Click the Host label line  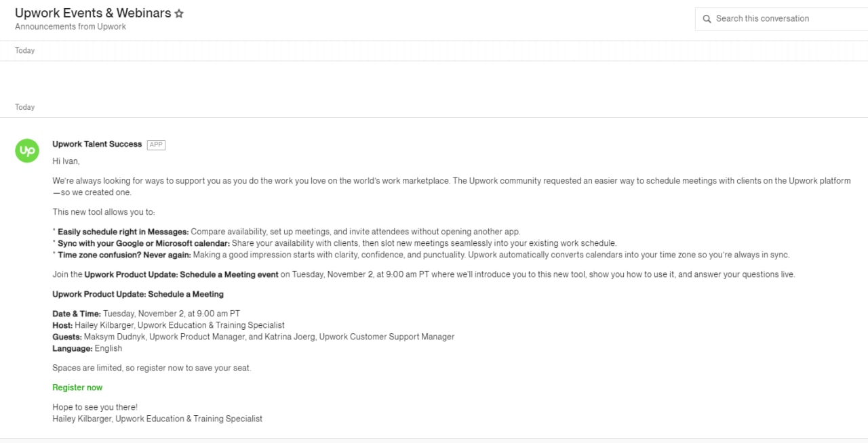[168, 325]
